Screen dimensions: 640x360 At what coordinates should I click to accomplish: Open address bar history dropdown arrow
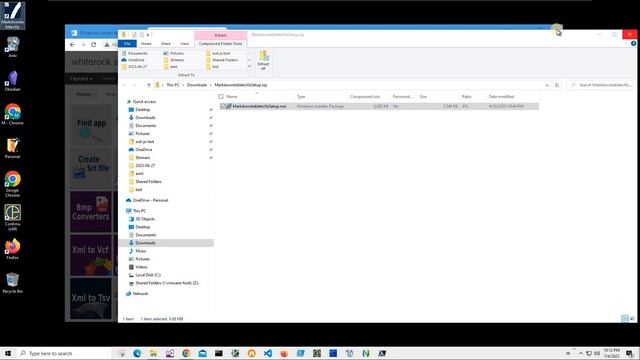click(547, 85)
